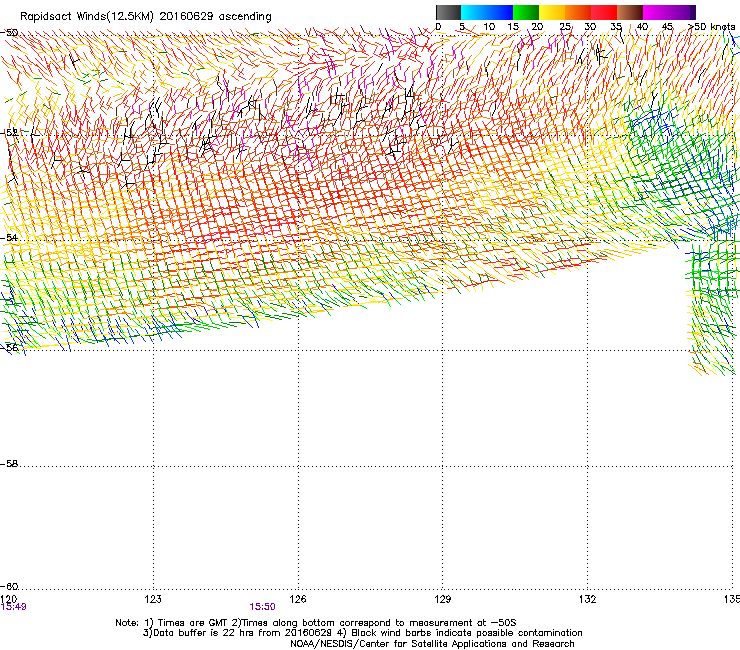Click the purple 15:49 time marker
Viewport: 740px width, 650px height.
coord(13,607)
